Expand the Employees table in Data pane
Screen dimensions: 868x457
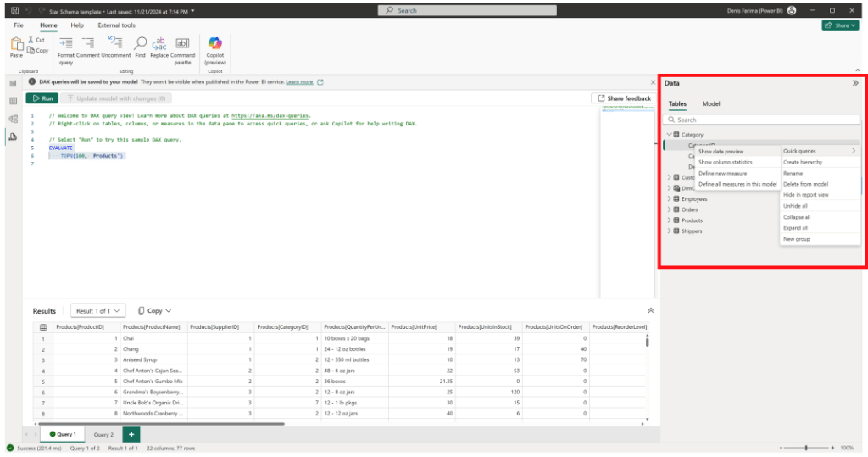[x=669, y=198]
